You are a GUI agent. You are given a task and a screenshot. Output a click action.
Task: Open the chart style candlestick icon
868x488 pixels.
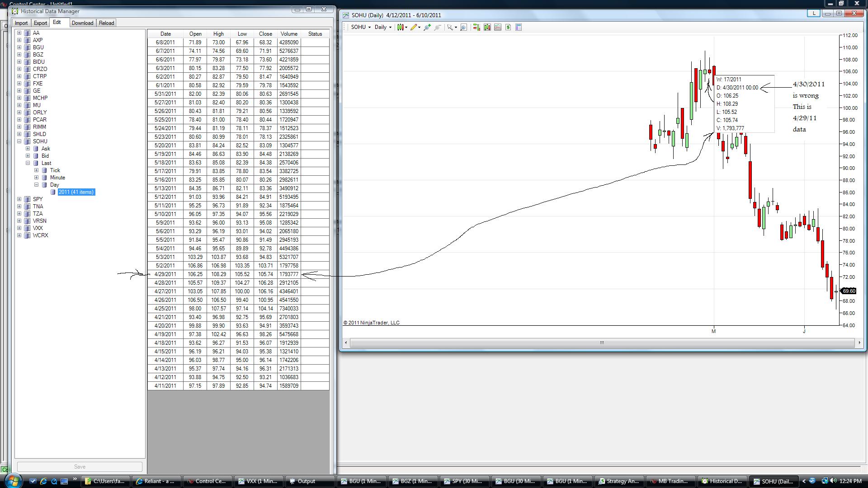pos(401,27)
